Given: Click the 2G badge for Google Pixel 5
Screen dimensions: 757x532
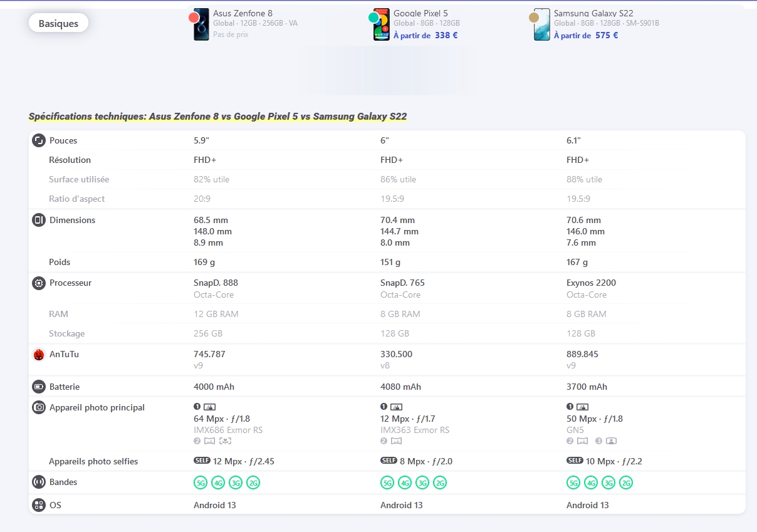Looking at the screenshot, I should pos(440,482).
